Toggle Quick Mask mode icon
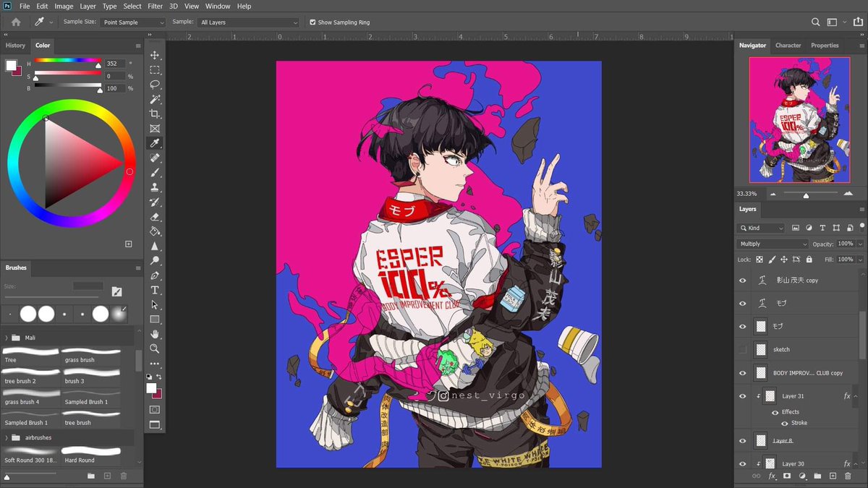 [155, 409]
